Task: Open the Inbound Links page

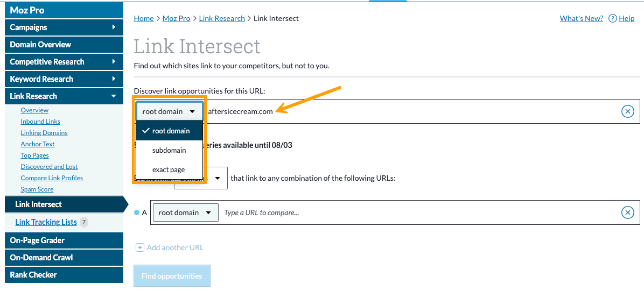Action: [x=40, y=122]
